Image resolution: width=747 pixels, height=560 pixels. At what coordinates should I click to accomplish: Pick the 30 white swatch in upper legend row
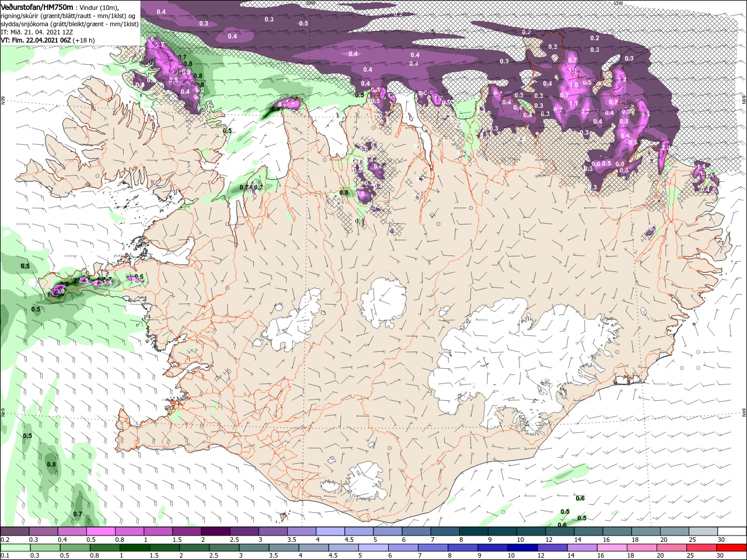(x=732, y=531)
